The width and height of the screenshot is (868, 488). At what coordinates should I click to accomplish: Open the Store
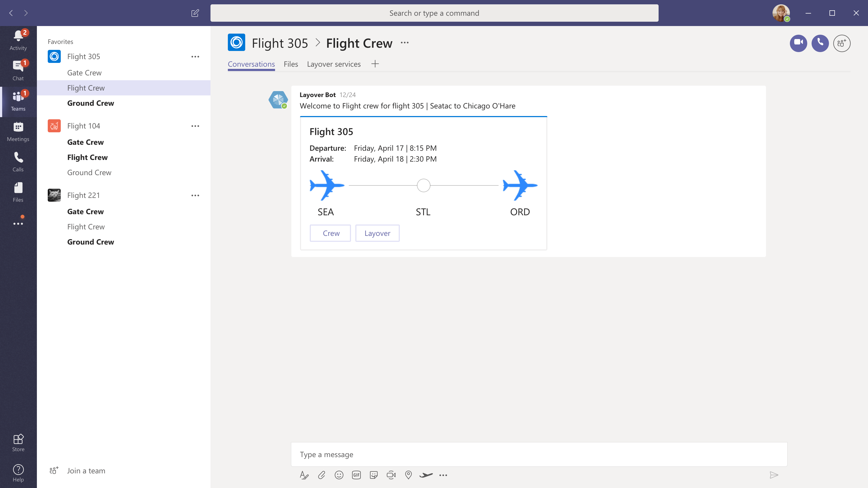pos(18,442)
